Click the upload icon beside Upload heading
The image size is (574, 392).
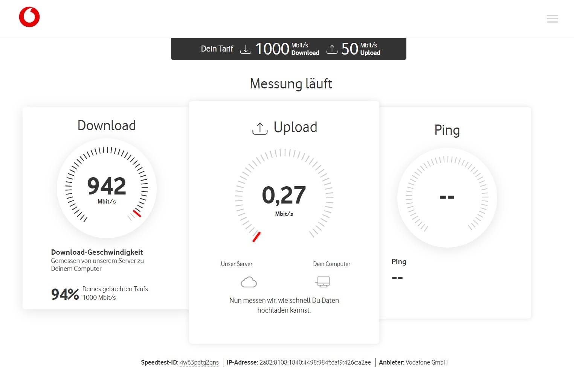point(260,128)
